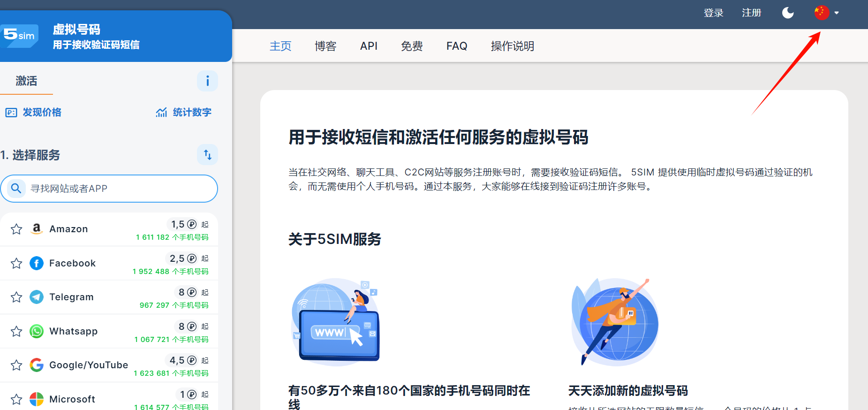Viewport: 868px width, 410px height.
Task: Select the Amazon service name
Action: click(x=68, y=229)
